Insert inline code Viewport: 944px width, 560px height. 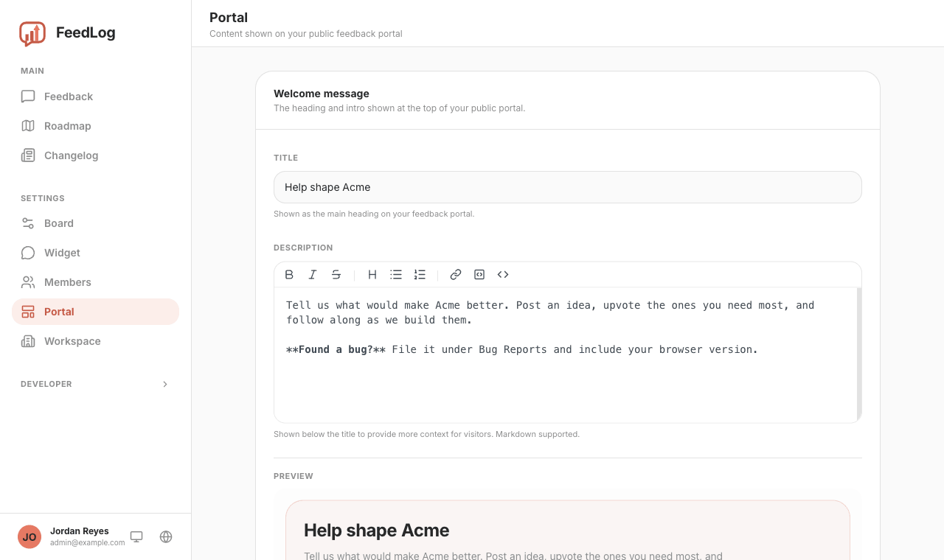[x=503, y=275]
